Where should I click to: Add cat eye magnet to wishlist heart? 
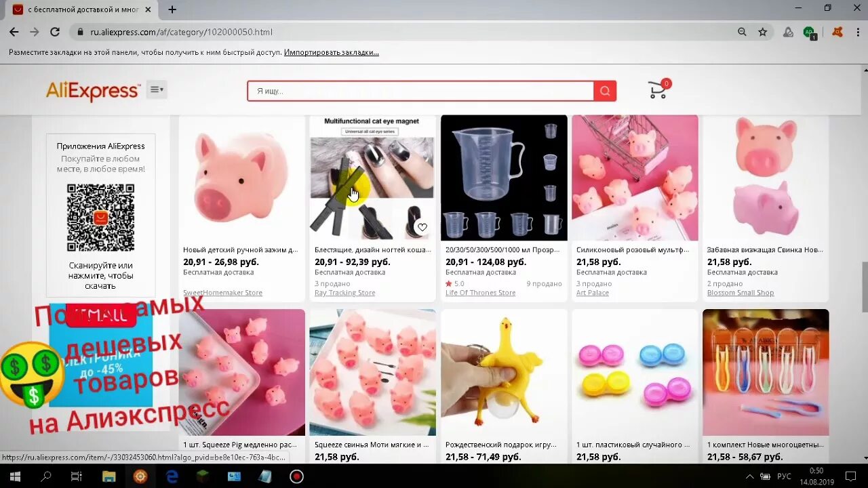(422, 228)
